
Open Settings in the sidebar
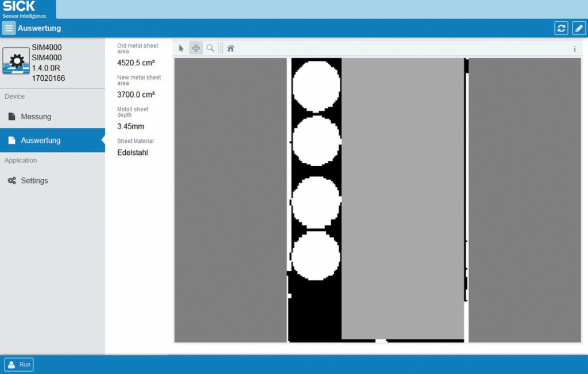[34, 181]
